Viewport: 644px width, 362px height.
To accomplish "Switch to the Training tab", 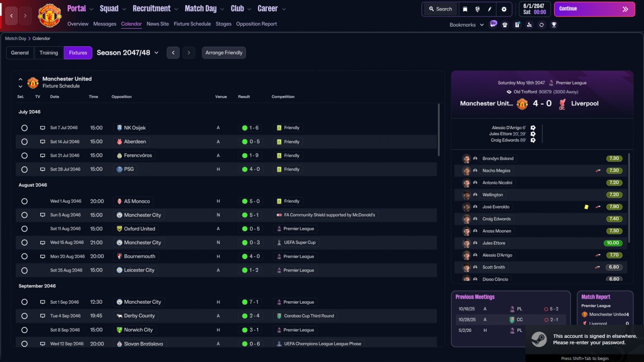I will tap(49, 53).
